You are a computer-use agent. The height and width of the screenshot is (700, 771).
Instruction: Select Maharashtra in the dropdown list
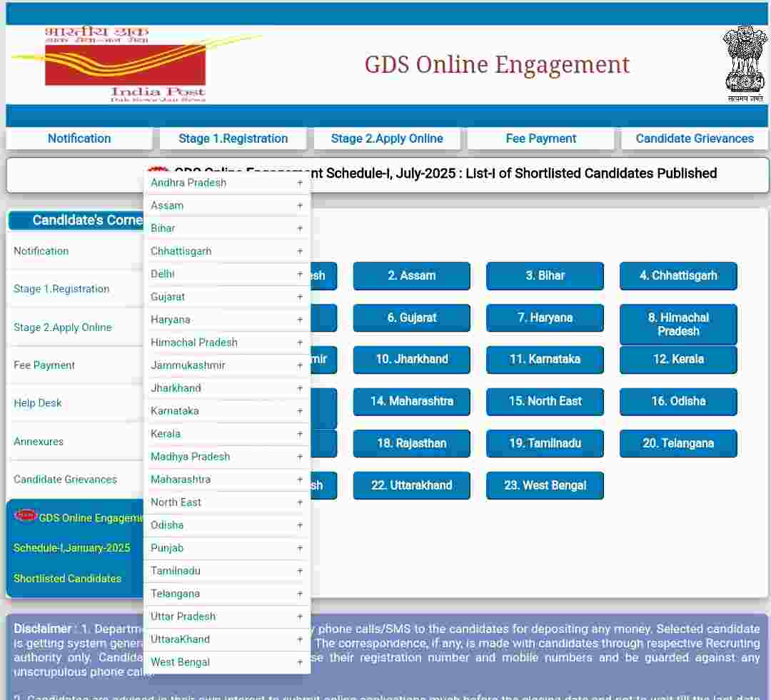227,480
